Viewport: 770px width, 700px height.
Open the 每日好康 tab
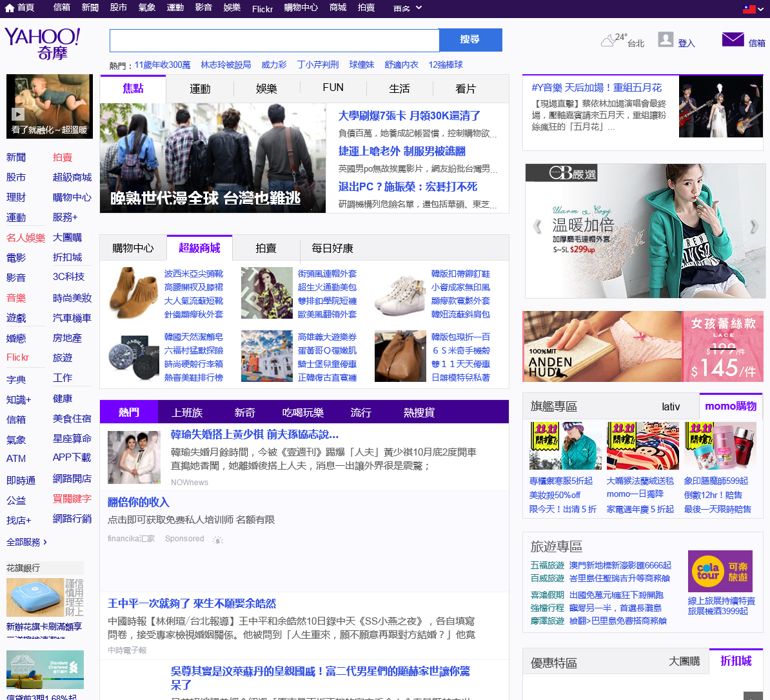point(333,248)
